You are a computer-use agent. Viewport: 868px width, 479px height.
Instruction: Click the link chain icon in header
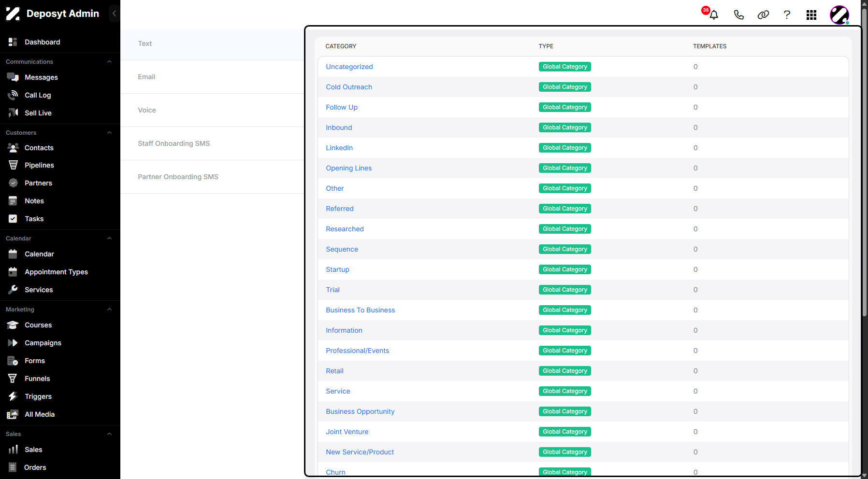(x=763, y=14)
